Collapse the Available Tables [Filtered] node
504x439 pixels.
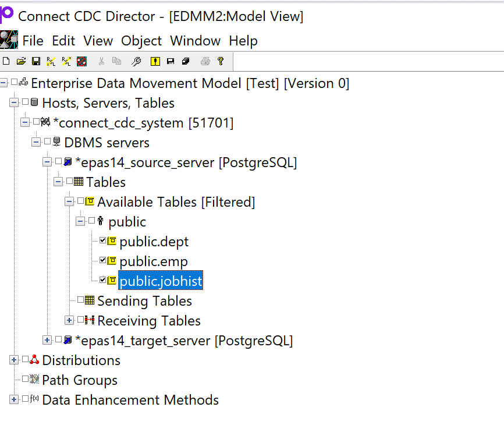tap(69, 201)
